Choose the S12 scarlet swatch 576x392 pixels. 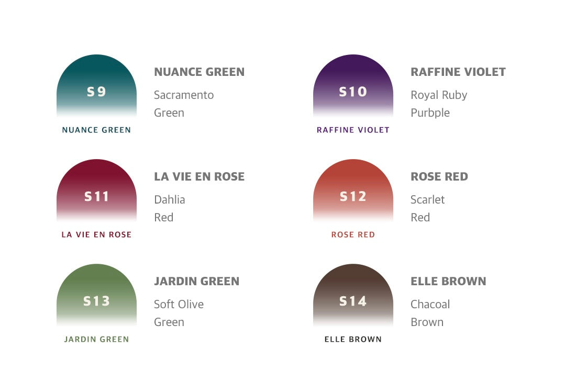point(353,191)
